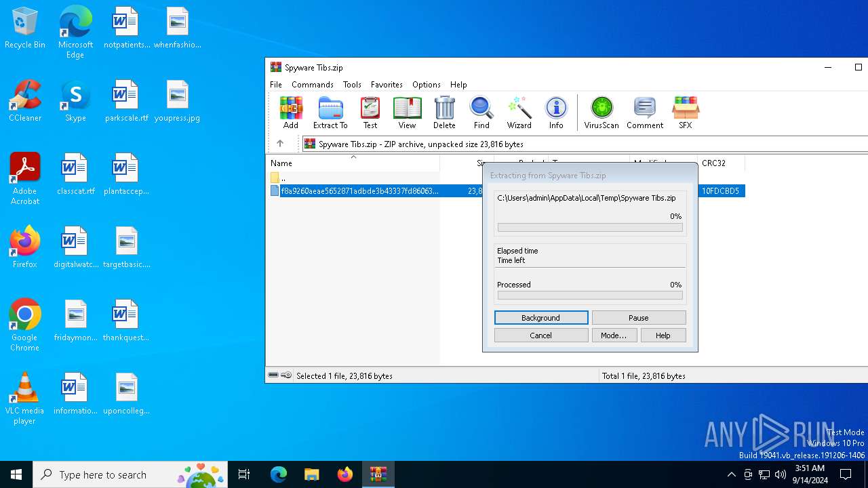Image resolution: width=868 pixels, height=488 pixels.
Task: Click the file extraction progress bar
Action: coord(590,228)
